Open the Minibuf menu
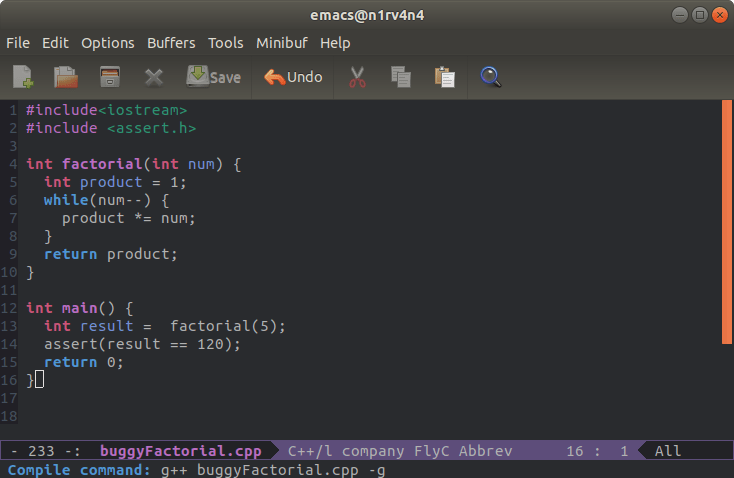Image resolution: width=734 pixels, height=478 pixels. (x=281, y=43)
